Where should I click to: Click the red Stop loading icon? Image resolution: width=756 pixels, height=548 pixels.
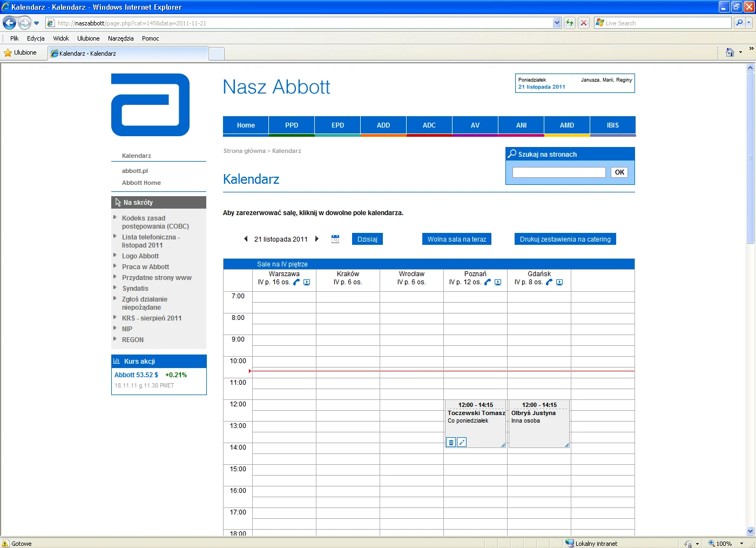584,23
